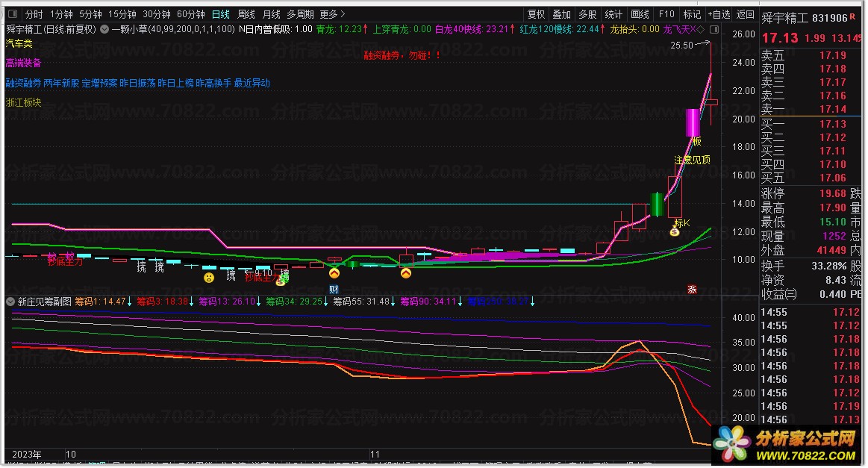Screen dimensions: 868x468
Task: Expand the 更多 periods menu
Action: click(332, 14)
